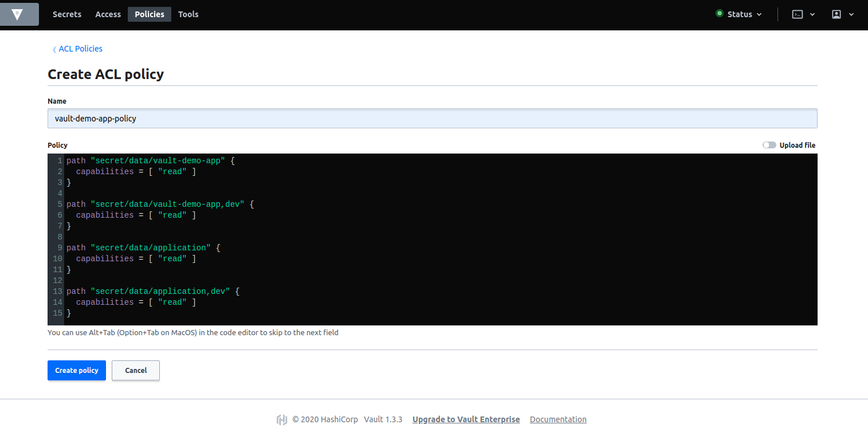The width and height of the screenshot is (868, 440).
Task: Click the Cancel button
Action: pos(136,370)
